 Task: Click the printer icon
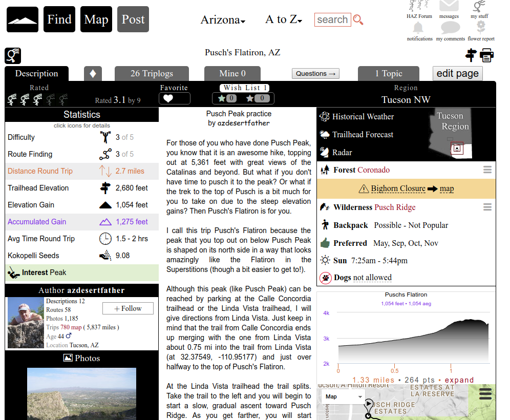(486, 55)
